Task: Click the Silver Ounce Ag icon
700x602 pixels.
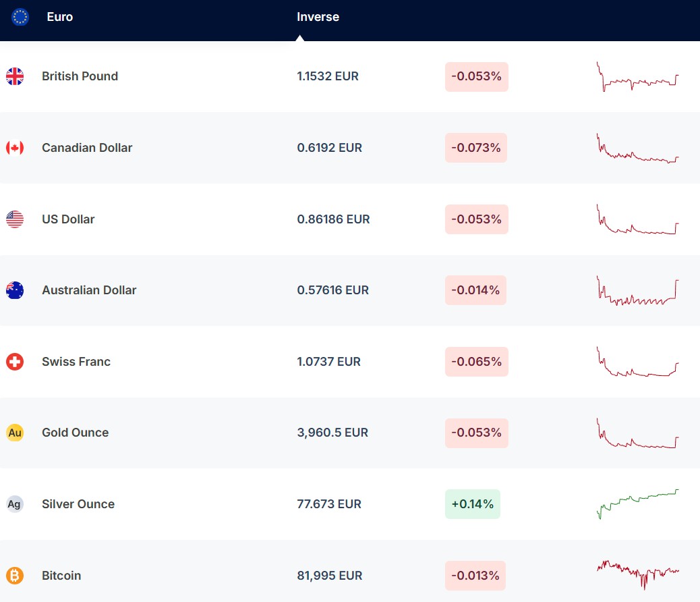Action: [15, 504]
